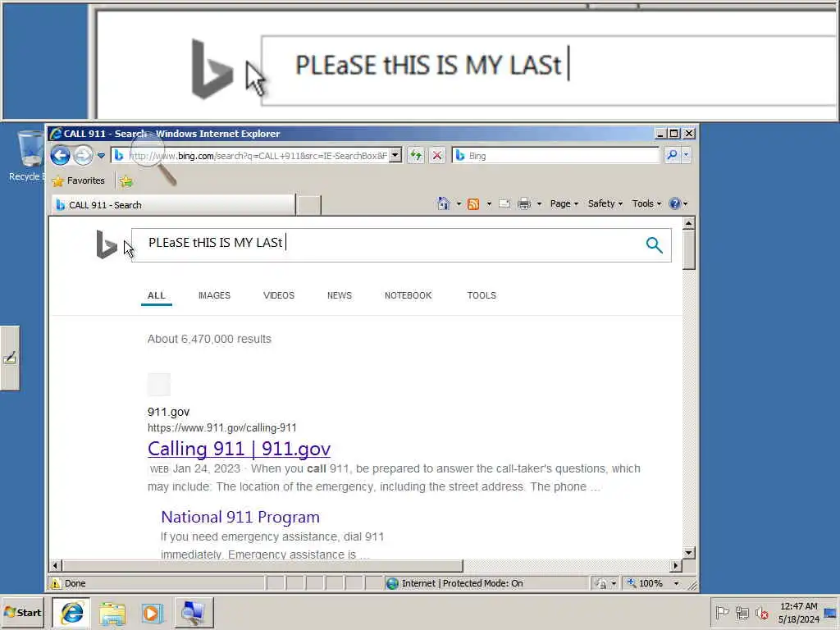Open a new blank tab
840x630 pixels.
pyautogui.click(x=308, y=205)
